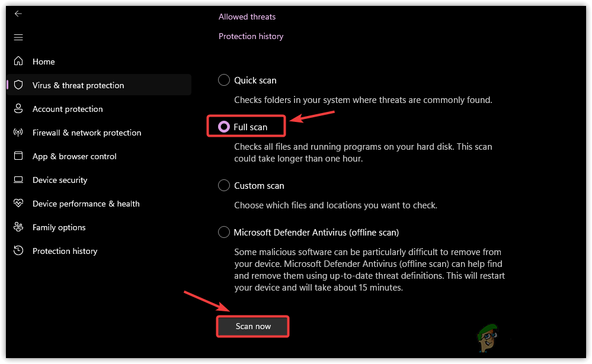592x364 pixels.
Task: Click the Virus & threat protection shield icon
Action: pyautogui.click(x=18, y=85)
